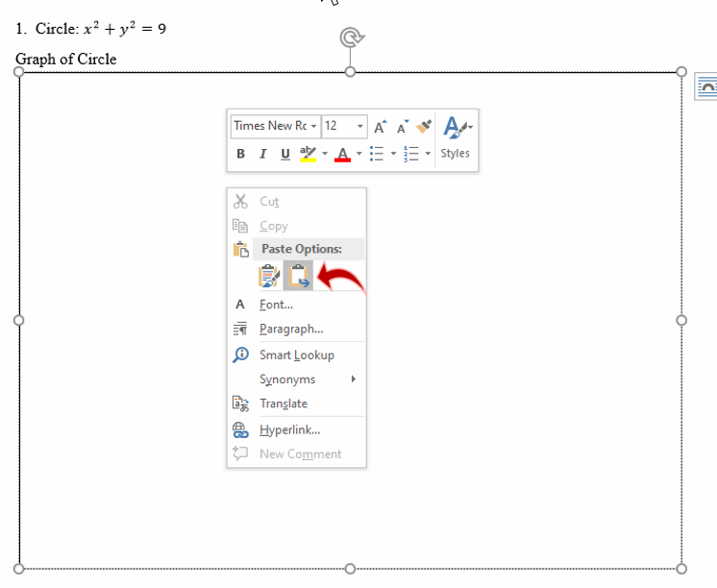Select Paragraph... in the context menu
Viewport: 717px width, 588px height.
click(x=291, y=330)
